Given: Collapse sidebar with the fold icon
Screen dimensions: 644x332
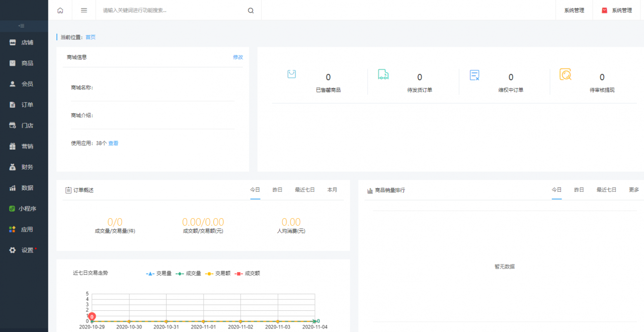Looking at the screenshot, I should tap(21, 26).
